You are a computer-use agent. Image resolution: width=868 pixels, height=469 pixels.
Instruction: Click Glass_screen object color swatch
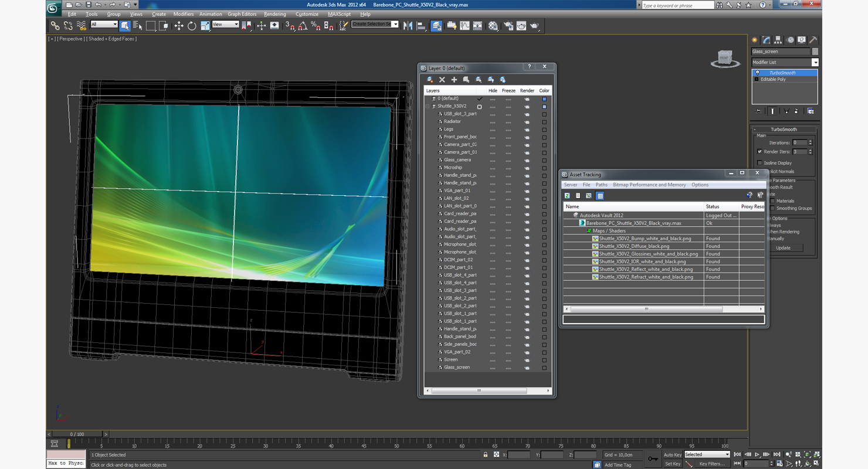coord(815,52)
